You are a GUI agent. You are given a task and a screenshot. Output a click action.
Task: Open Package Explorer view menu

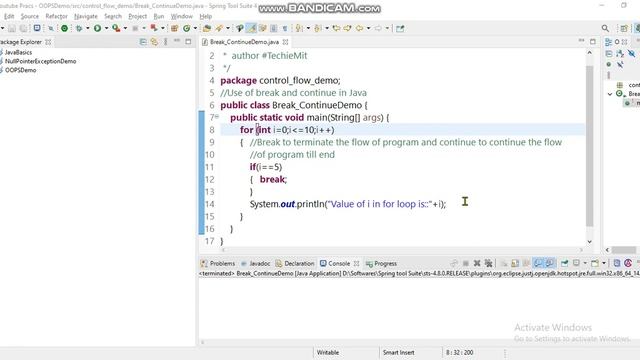(x=166, y=42)
